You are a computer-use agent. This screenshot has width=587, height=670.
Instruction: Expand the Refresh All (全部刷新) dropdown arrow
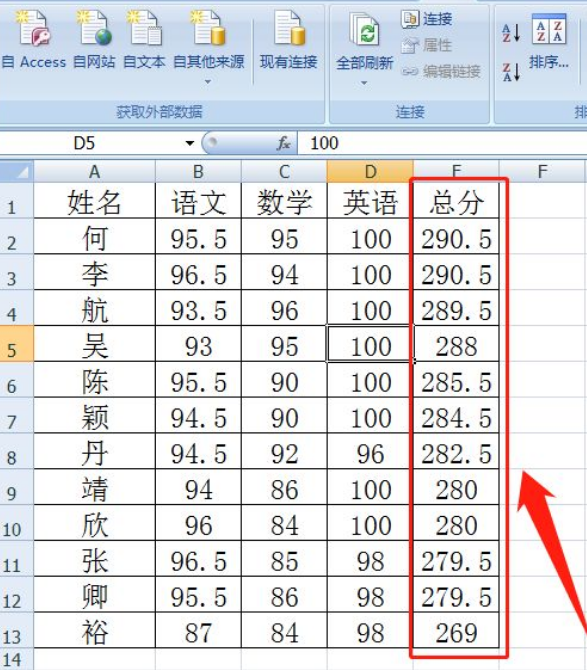(364, 82)
